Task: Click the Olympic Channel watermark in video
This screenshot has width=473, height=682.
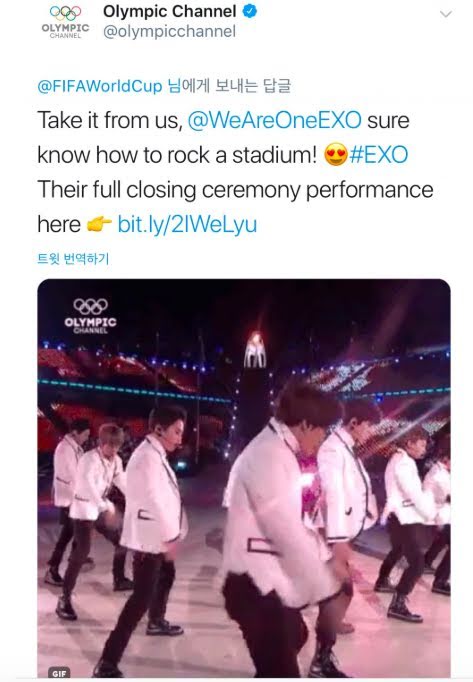Action: [x=91, y=316]
